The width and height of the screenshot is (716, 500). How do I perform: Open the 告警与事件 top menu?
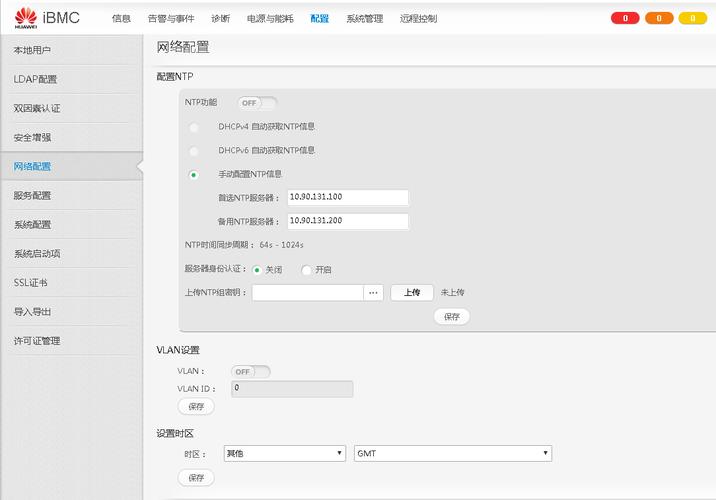tap(171, 18)
